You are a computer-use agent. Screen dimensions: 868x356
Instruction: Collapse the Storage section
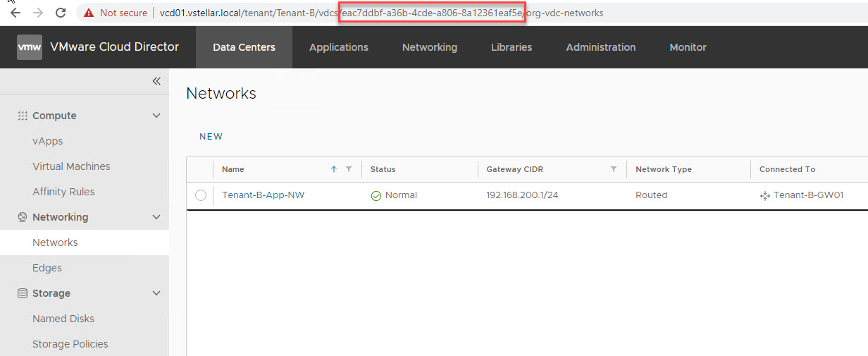[156, 293]
